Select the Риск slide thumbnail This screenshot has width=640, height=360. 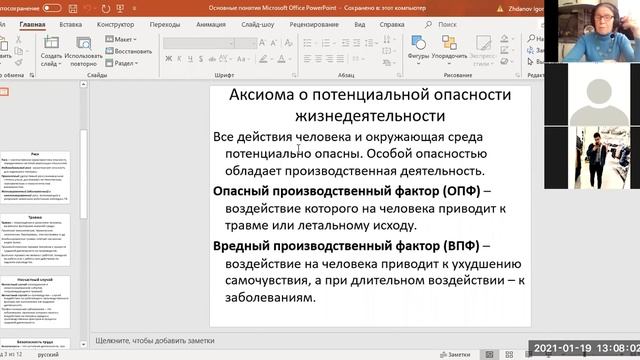tap(35, 178)
